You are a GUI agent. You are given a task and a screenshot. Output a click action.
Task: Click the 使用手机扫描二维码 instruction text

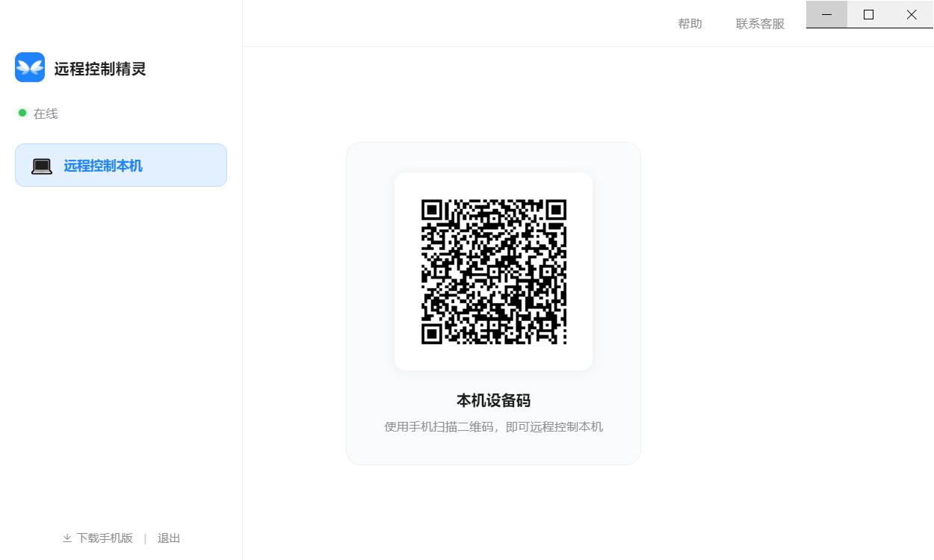[493, 427]
